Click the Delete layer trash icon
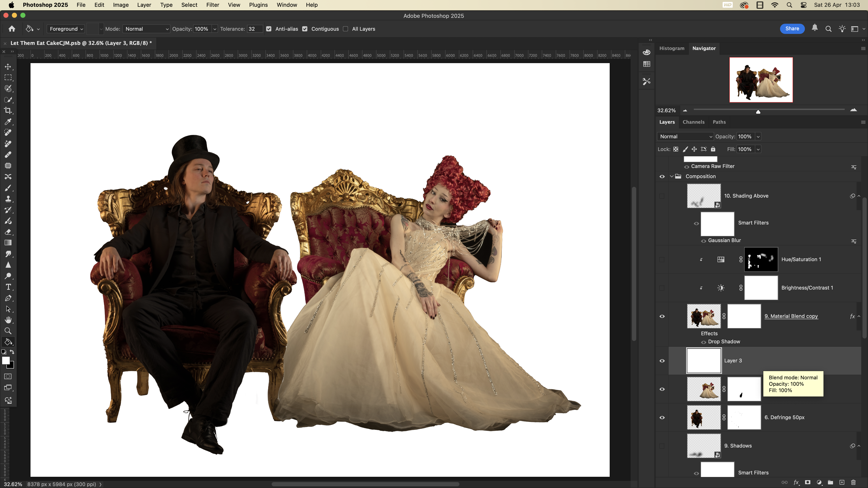The image size is (868, 488). click(x=853, y=482)
